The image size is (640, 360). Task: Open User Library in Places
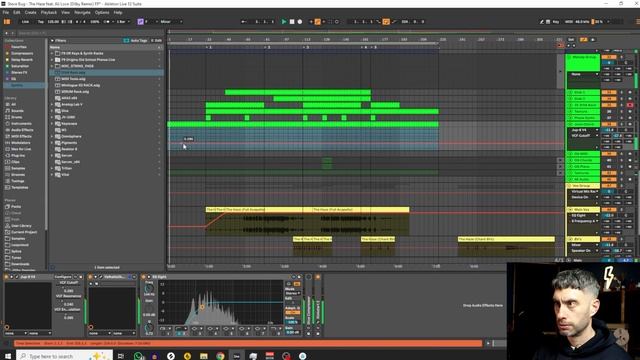pos(21,226)
